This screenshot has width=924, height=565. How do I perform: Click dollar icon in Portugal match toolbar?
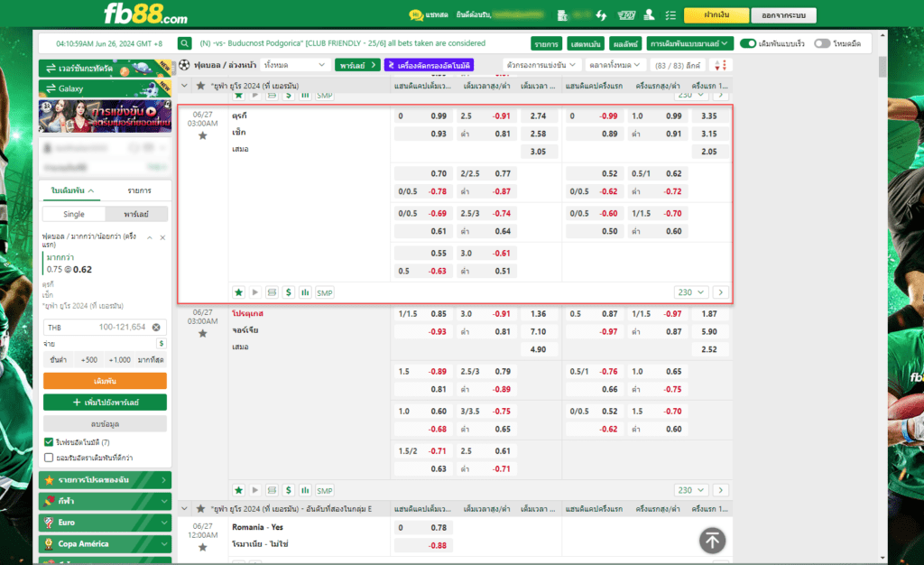(288, 490)
